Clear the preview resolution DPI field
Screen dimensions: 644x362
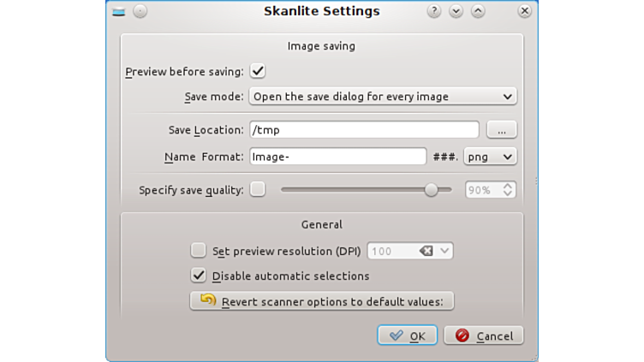tap(426, 251)
